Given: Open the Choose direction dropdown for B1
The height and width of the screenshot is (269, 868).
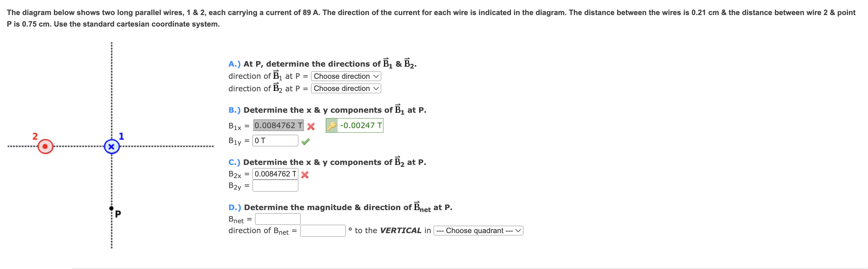Looking at the screenshot, I should (x=346, y=76).
